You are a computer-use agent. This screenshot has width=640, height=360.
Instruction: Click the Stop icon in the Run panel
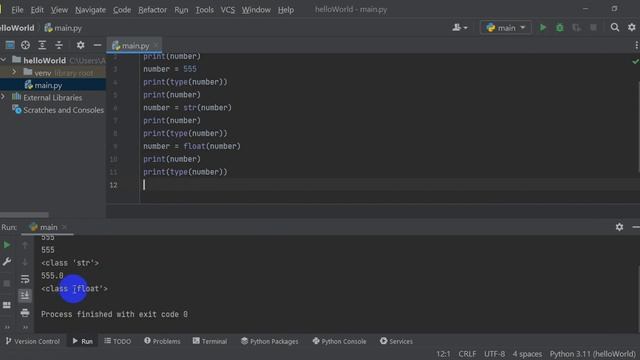[x=7, y=283]
